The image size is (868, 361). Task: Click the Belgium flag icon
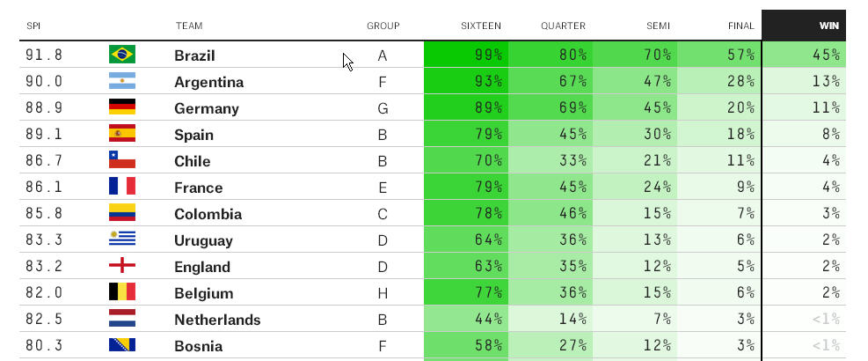tap(121, 292)
